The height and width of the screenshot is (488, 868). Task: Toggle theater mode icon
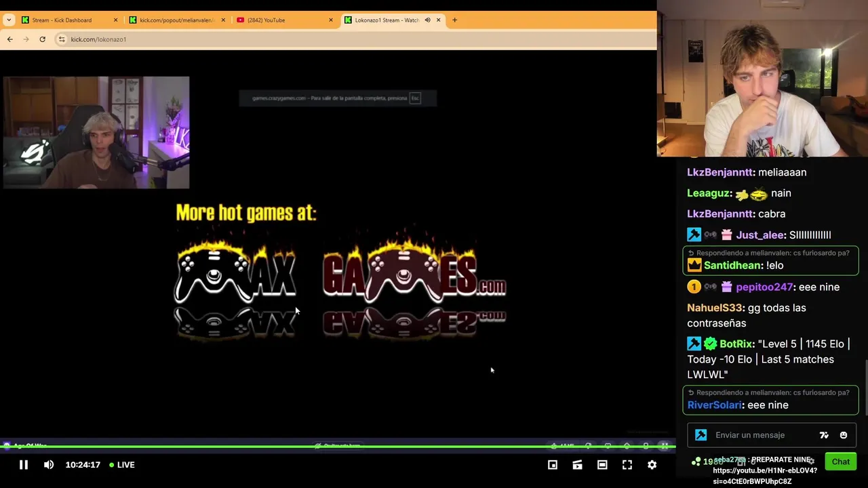[x=602, y=464]
